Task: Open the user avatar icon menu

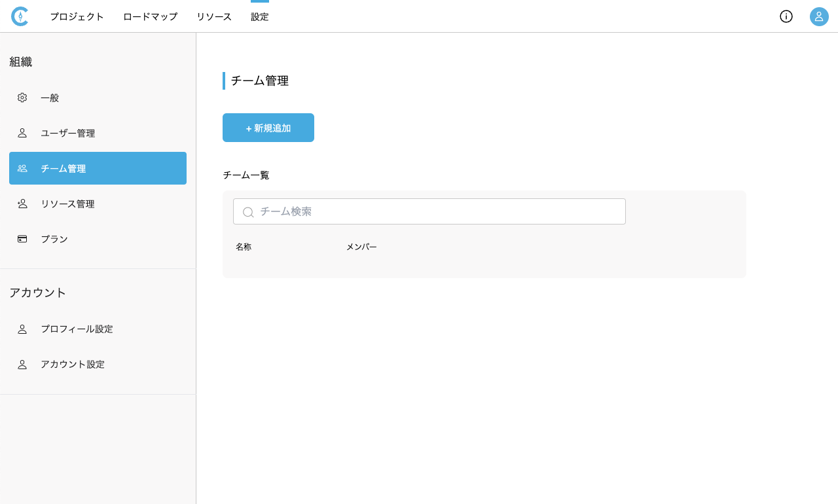Action: coord(819,16)
